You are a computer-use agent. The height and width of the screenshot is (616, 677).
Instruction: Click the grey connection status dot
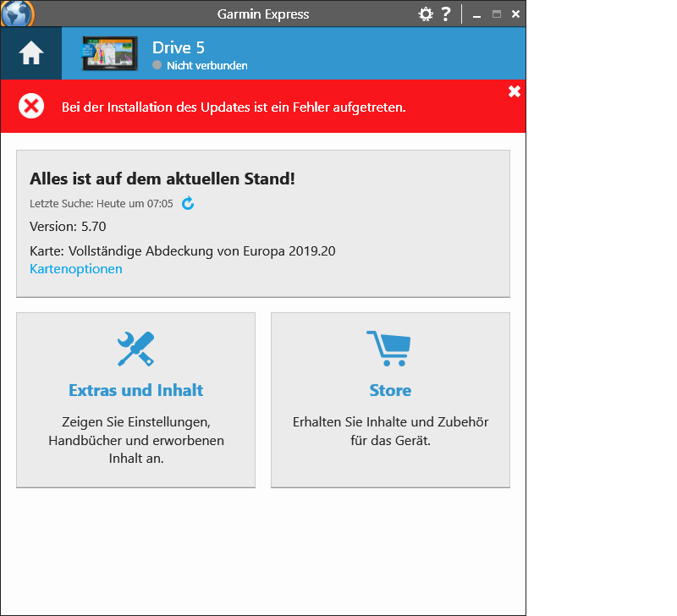157,65
